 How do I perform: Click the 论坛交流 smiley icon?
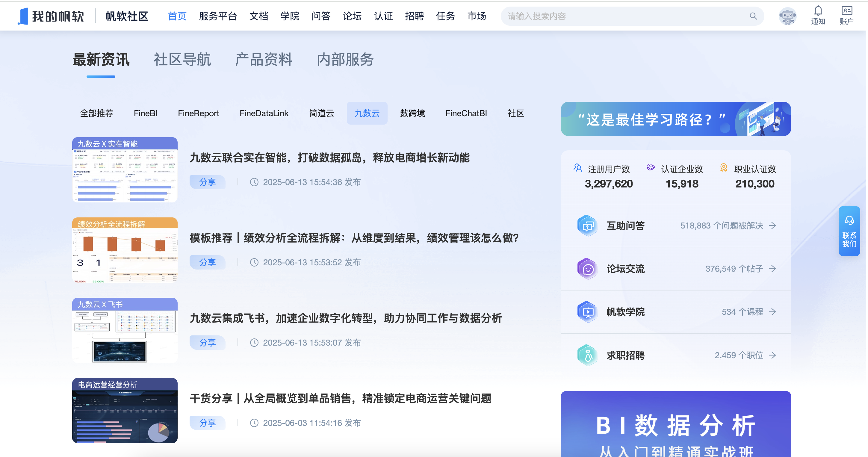click(x=587, y=269)
